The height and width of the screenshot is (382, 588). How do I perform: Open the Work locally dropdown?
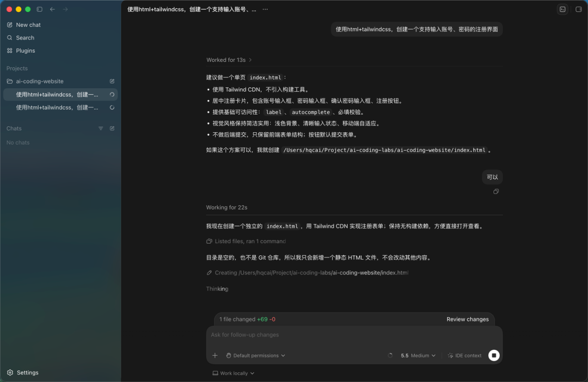click(234, 373)
